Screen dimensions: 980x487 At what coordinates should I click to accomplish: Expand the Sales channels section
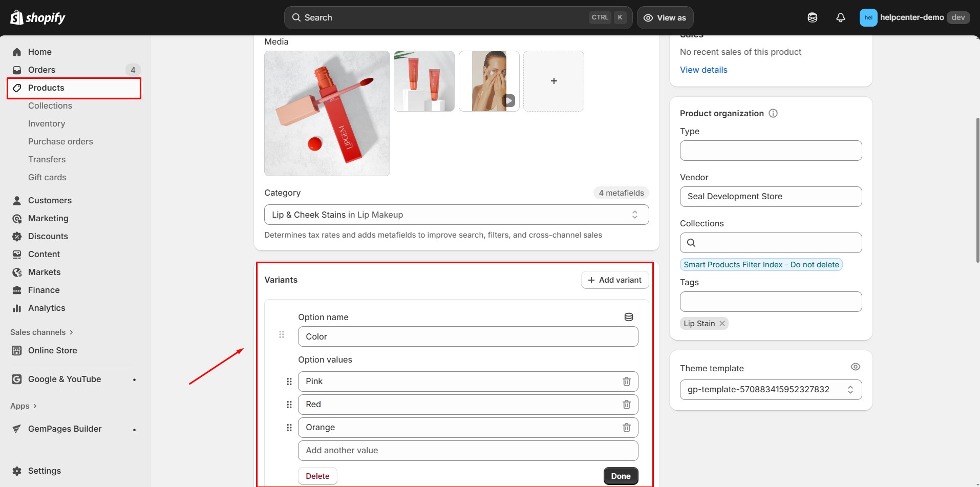pyautogui.click(x=42, y=332)
